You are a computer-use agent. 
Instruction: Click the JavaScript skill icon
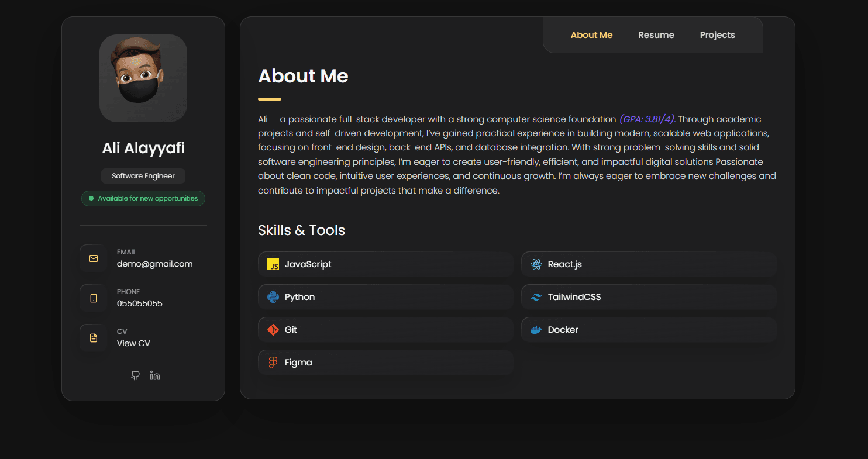point(273,264)
